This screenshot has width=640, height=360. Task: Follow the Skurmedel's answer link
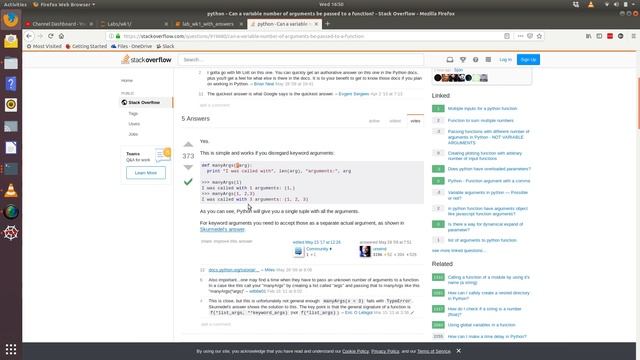pos(222,229)
